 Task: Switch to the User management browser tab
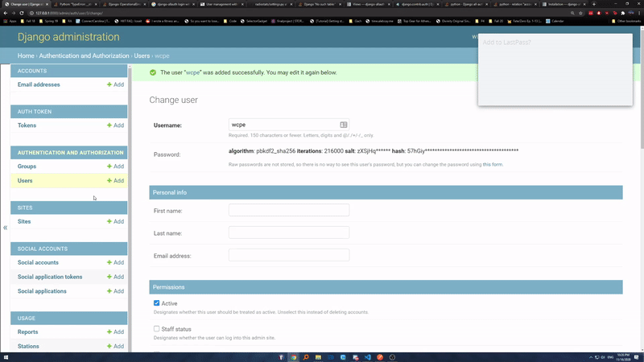pos(221,4)
